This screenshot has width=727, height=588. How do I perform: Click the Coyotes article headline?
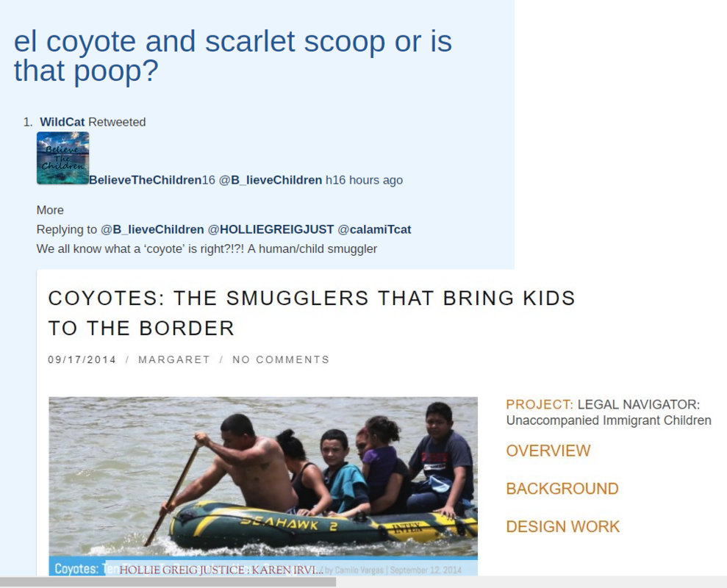tap(312, 313)
